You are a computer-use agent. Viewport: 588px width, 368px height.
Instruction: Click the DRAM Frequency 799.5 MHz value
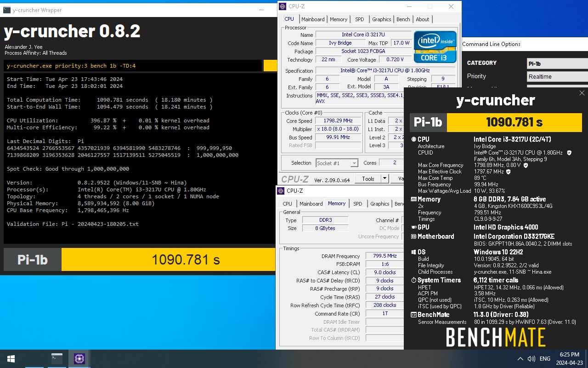pos(385,256)
